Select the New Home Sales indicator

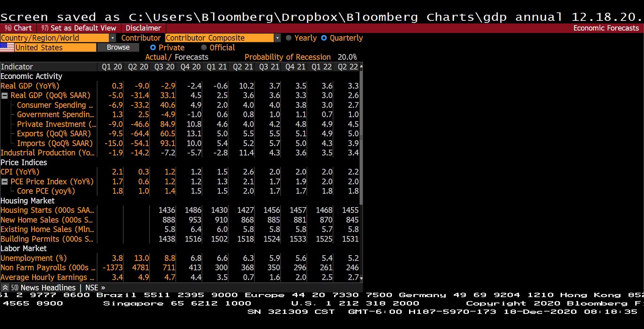click(x=47, y=220)
